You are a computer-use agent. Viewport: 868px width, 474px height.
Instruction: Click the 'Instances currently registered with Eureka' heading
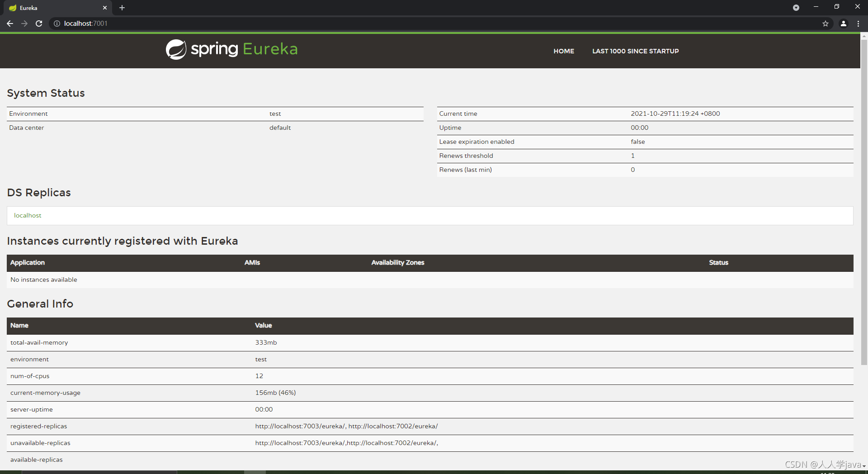[x=122, y=241]
